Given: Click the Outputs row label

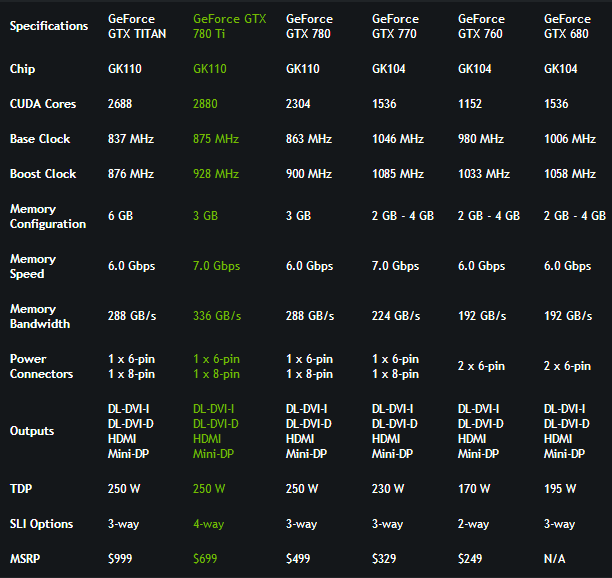Looking at the screenshot, I should tap(32, 431).
